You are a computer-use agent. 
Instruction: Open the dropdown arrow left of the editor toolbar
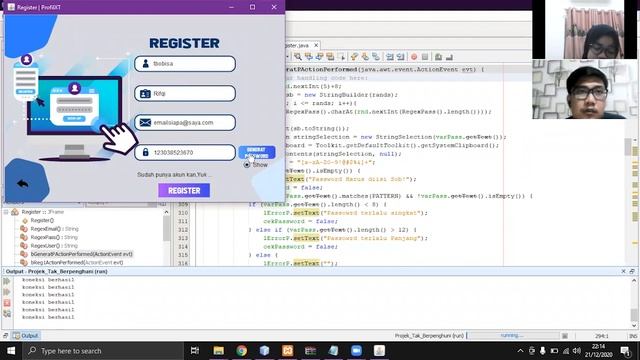click(x=287, y=57)
